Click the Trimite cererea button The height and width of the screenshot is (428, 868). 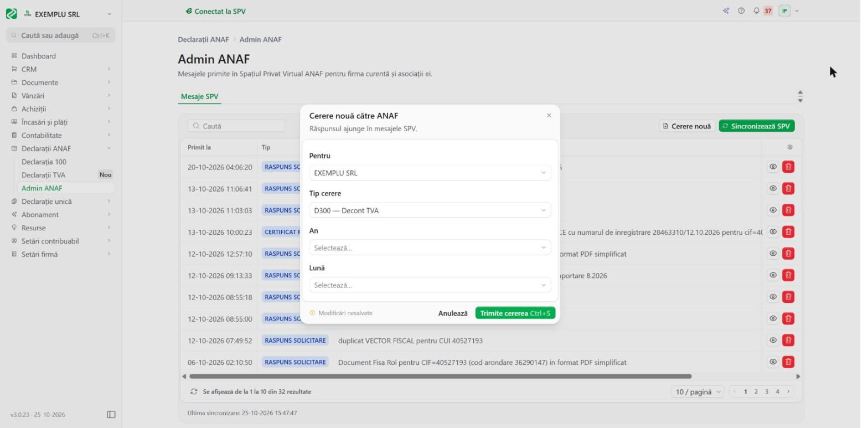tap(515, 313)
